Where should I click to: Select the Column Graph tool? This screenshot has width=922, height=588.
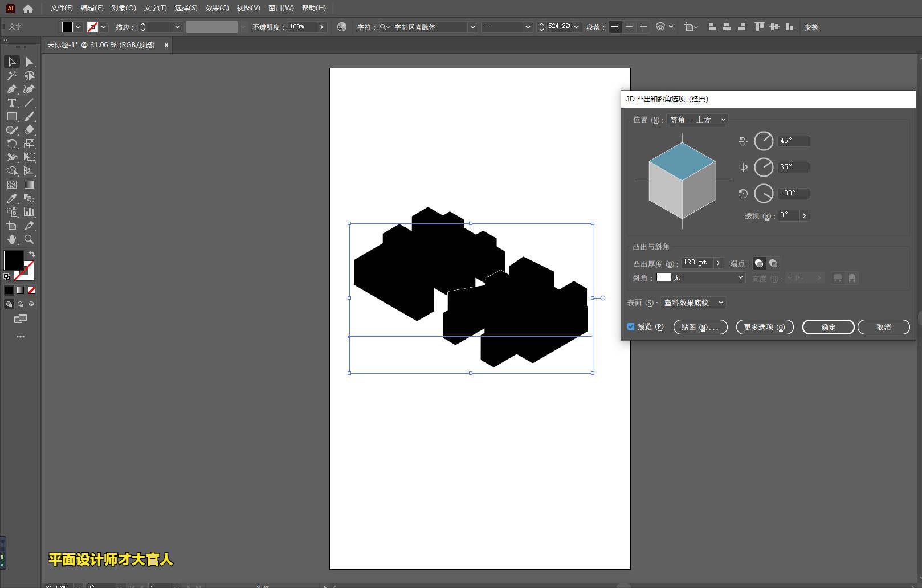tap(29, 212)
